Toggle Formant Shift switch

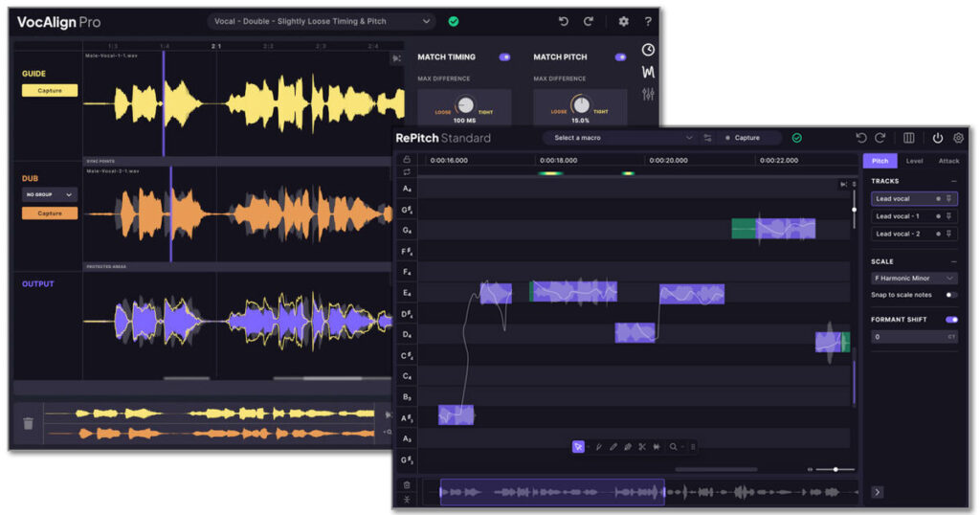tap(951, 320)
